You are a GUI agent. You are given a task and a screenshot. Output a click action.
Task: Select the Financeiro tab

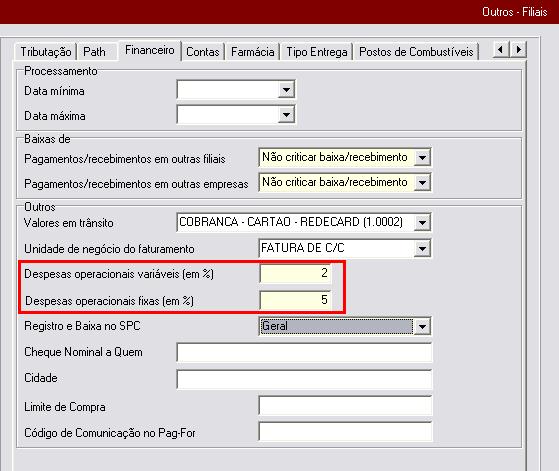(150, 50)
